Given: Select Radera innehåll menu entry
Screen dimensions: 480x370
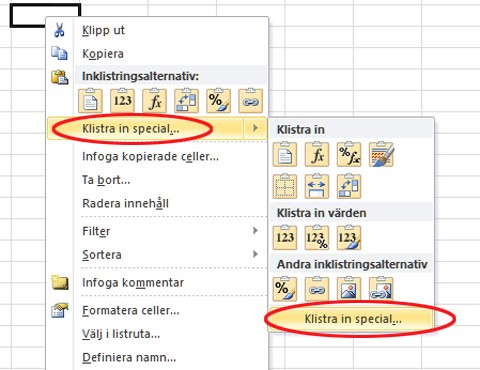Looking at the screenshot, I should [x=157, y=203].
